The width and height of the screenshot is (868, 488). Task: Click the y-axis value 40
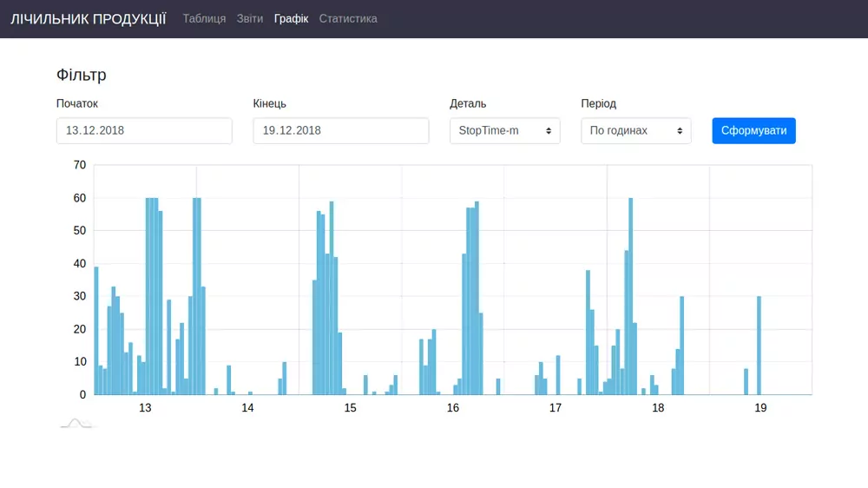tap(80, 264)
